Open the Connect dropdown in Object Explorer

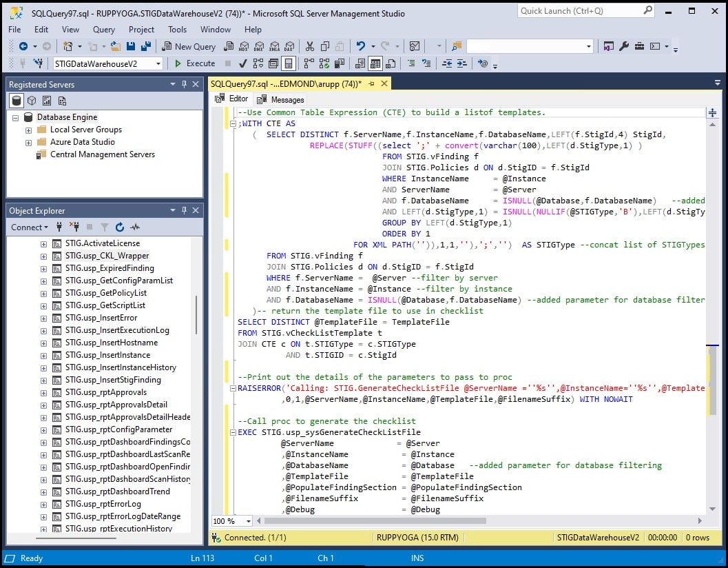click(x=30, y=227)
